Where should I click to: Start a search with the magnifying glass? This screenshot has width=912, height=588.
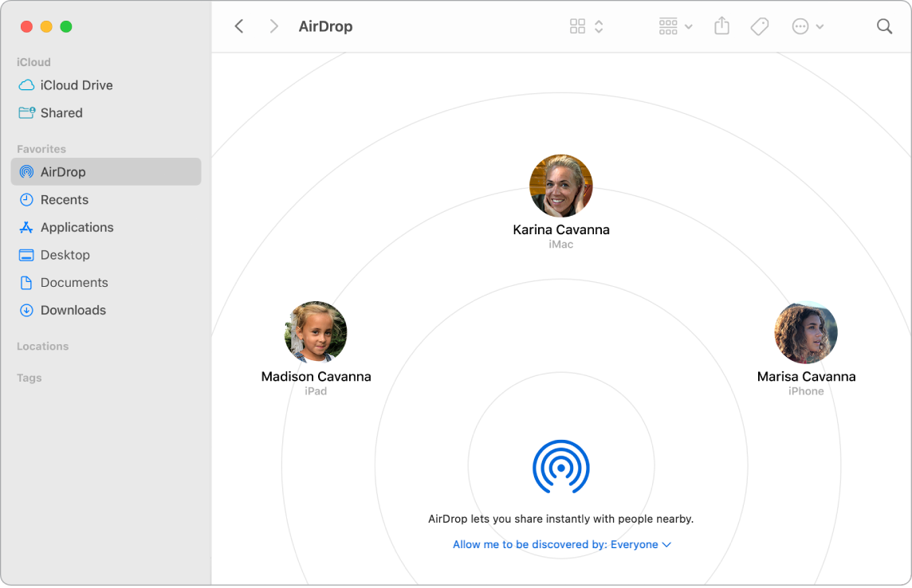click(884, 26)
